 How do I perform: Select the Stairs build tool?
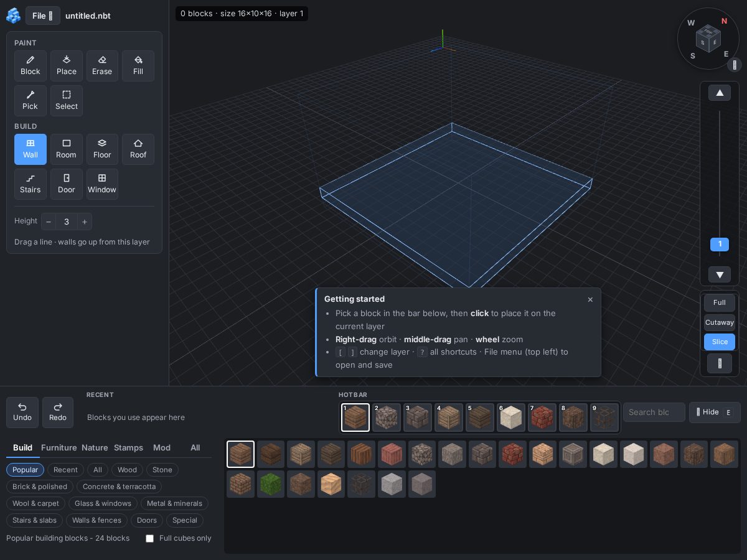pos(31,184)
